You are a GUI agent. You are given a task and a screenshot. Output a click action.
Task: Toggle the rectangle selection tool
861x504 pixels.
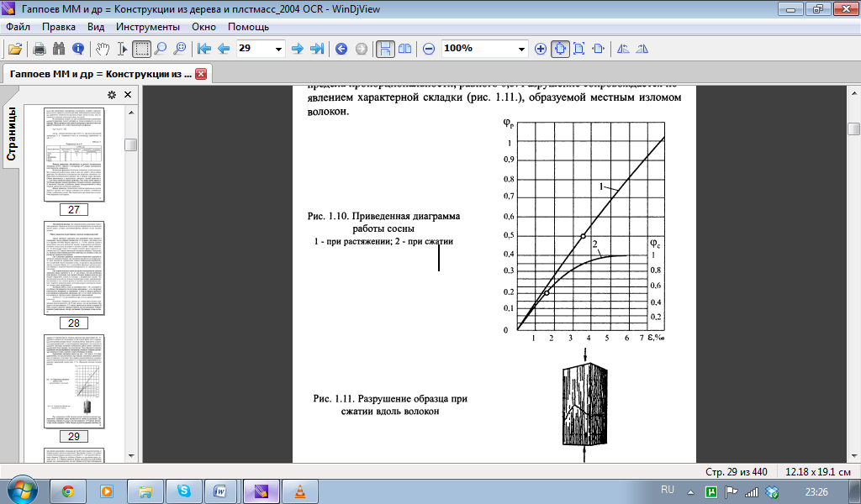pyautogui.click(x=141, y=49)
